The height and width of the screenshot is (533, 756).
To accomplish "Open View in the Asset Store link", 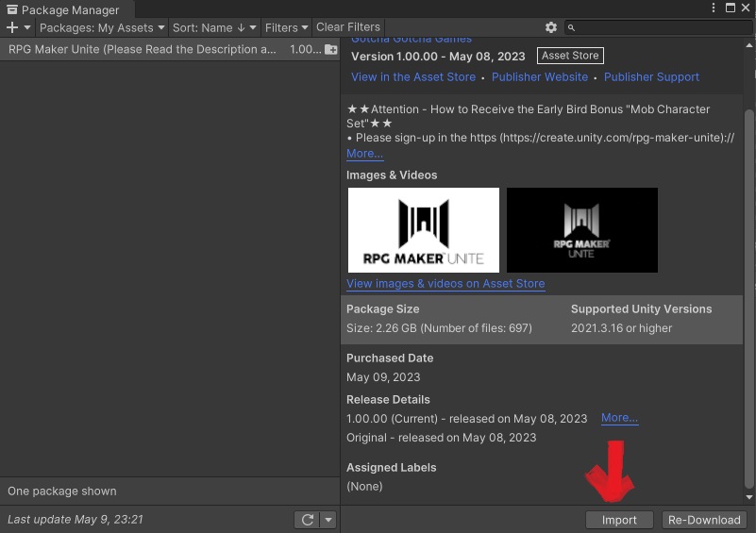I will coord(413,76).
